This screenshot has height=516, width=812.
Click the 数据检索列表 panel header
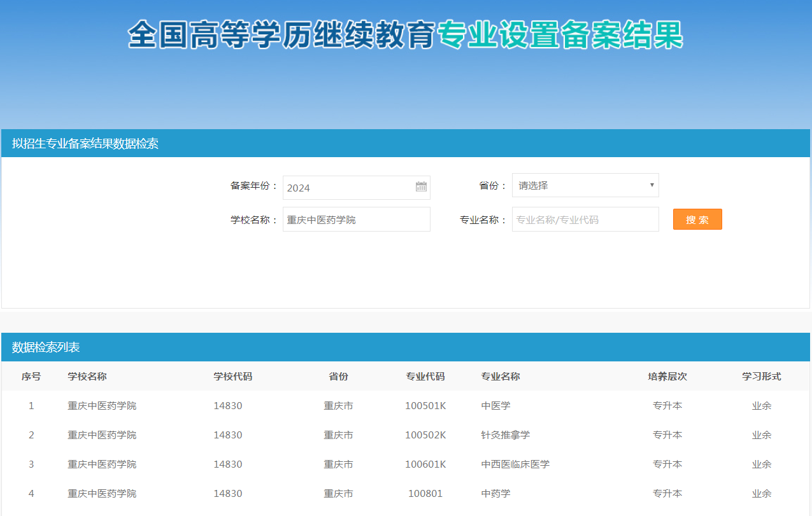(46, 347)
